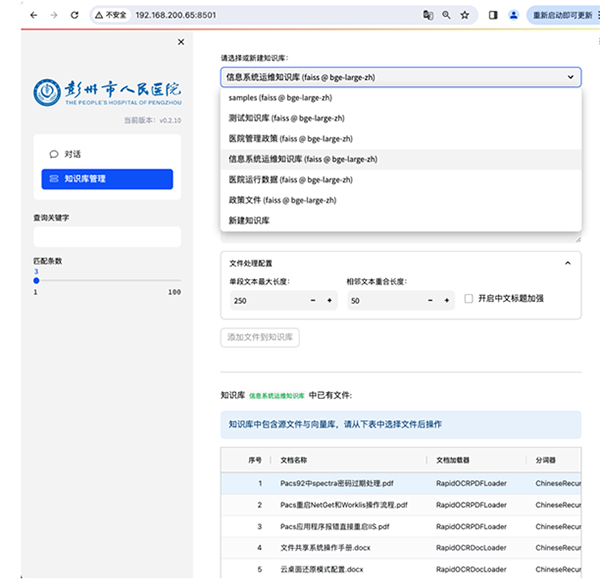Increase 单段文本最大长度 with plus button

(330, 300)
